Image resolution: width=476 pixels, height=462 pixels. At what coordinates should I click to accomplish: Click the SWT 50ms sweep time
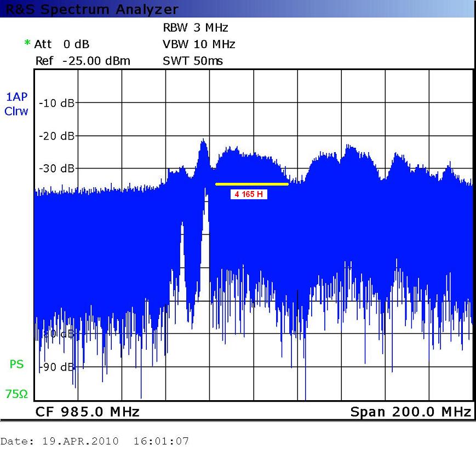point(193,61)
